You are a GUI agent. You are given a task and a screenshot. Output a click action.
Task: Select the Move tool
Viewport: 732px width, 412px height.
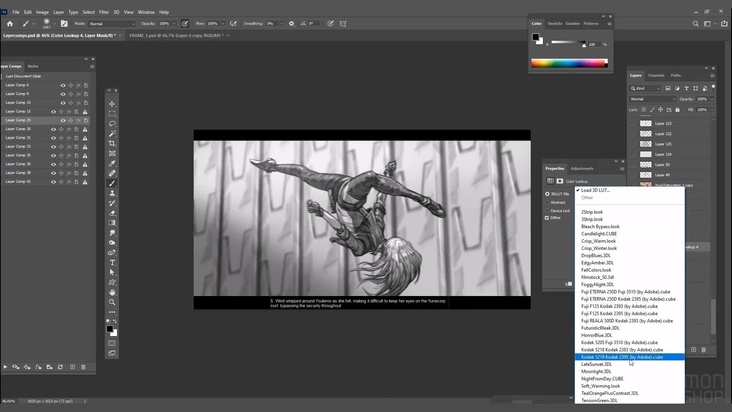pos(112,103)
